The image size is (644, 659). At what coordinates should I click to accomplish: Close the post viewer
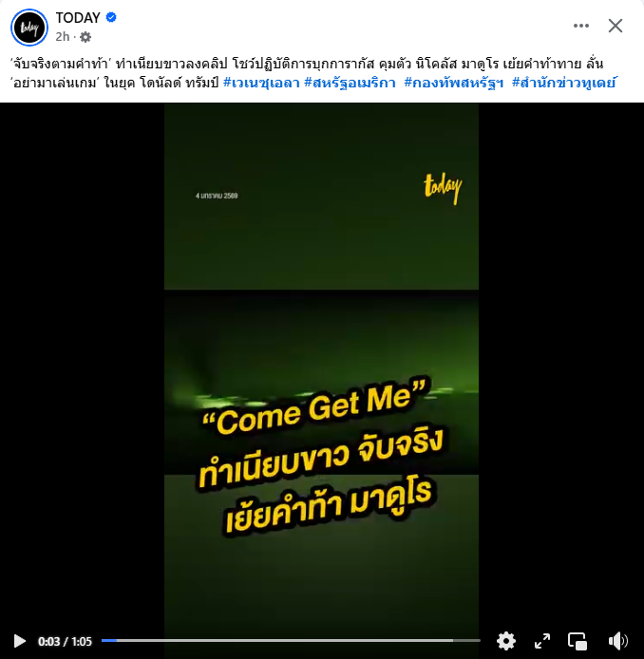coord(616,26)
